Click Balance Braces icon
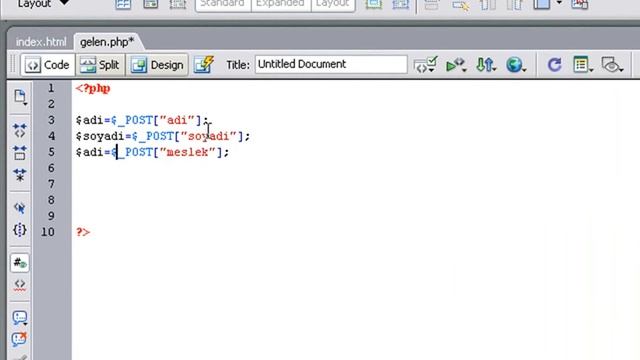 20,230
